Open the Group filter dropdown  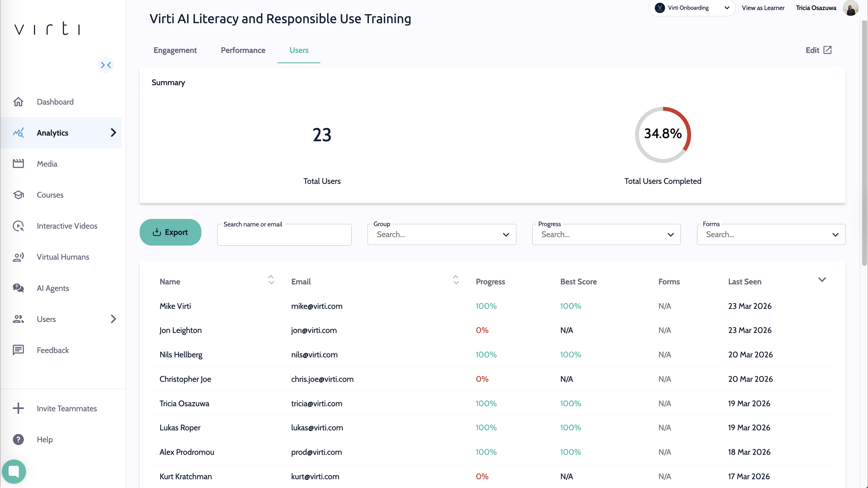point(442,235)
